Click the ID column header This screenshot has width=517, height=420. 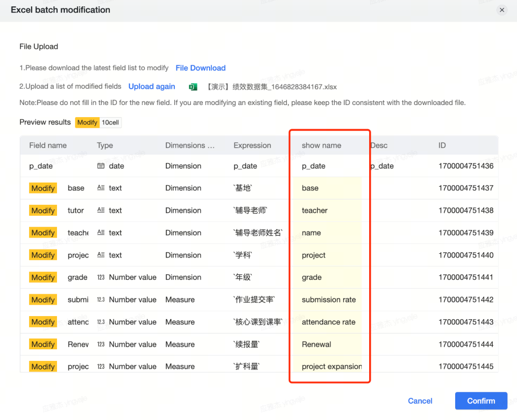(x=442, y=145)
